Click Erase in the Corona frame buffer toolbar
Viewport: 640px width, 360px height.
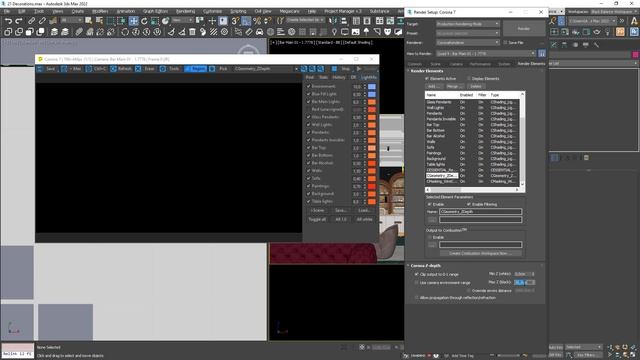pyautogui.click(x=146, y=69)
